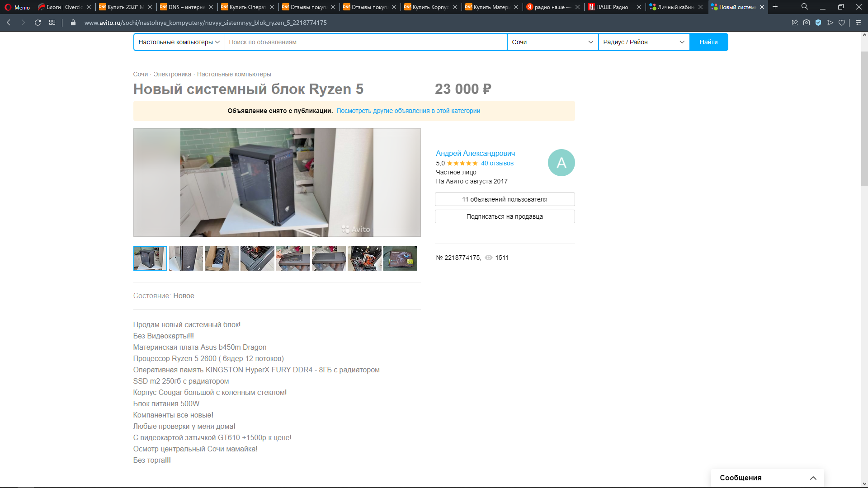Click the padlock site security icon
Viewport: 868px width, 488px height.
73,23
